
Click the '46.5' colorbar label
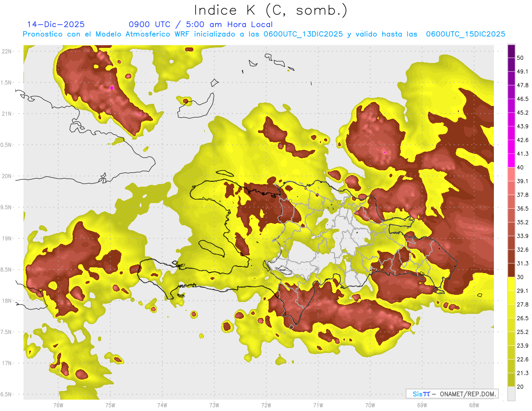pos(523,99)
